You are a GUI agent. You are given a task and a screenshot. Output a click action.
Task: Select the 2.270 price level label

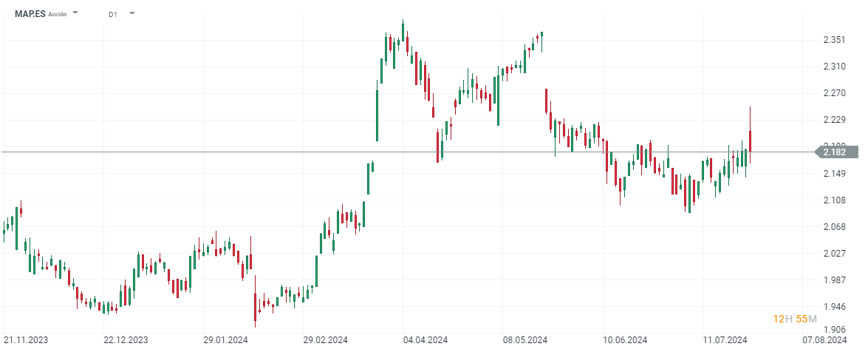pos(835,93)
